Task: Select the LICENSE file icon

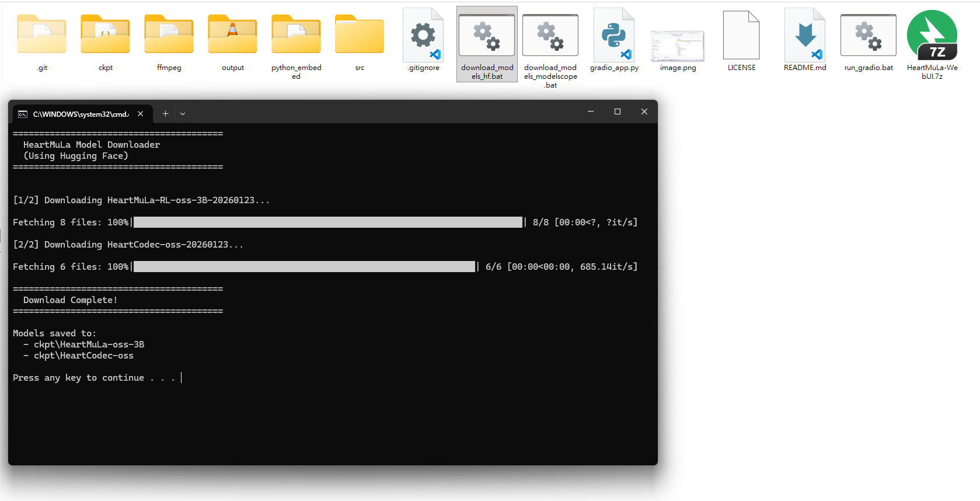Action: [741, 35]
